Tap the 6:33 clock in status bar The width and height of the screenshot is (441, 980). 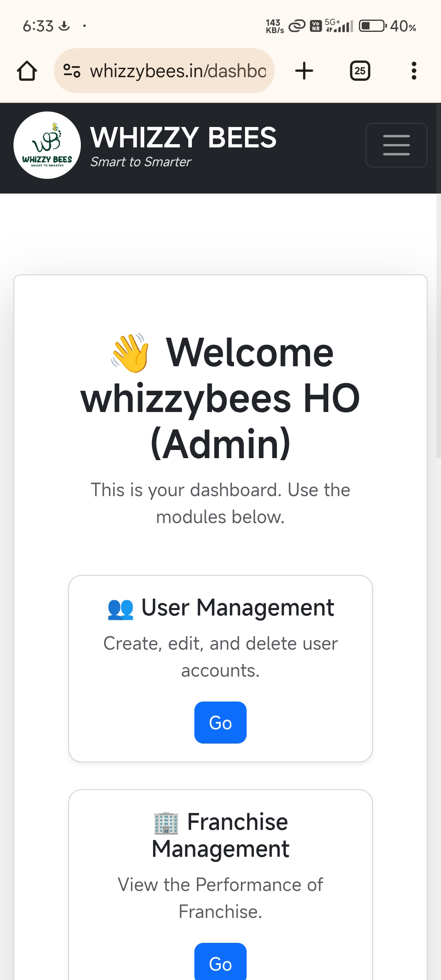point(38,26)
